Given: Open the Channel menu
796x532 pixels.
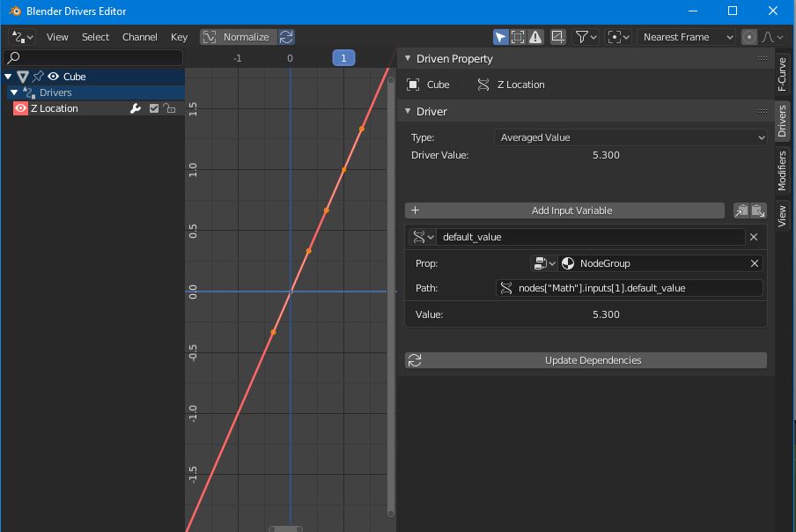Looking at the screenshot, I should (x=140, y=37).
